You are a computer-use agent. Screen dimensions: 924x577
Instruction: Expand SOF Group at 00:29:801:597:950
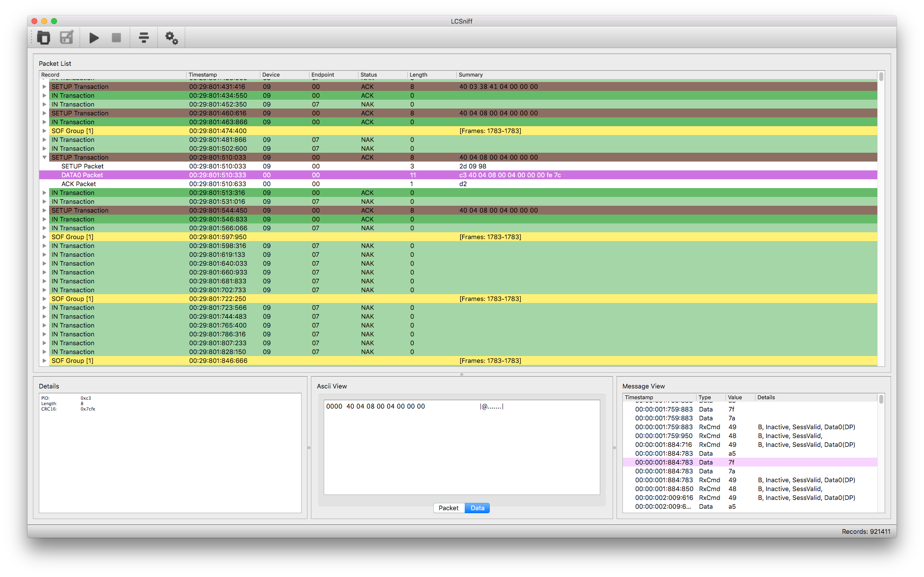click(45, 237)
